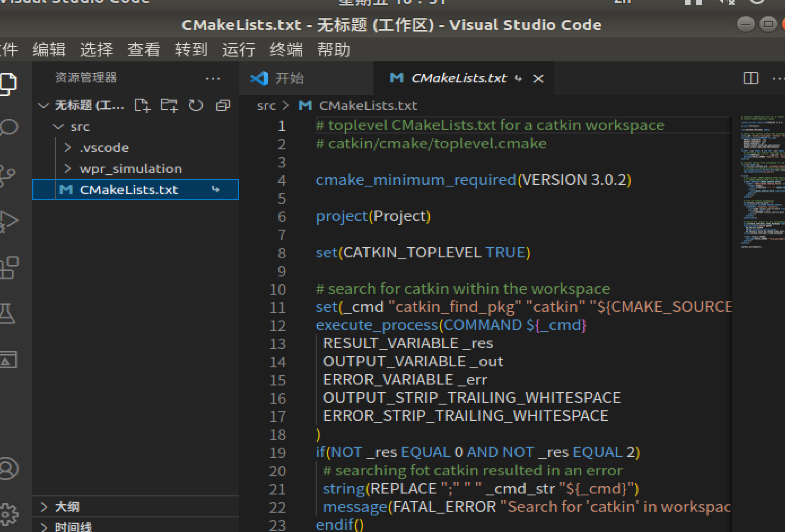
Task: Open the 转到 menu
Action: (191, 50)
